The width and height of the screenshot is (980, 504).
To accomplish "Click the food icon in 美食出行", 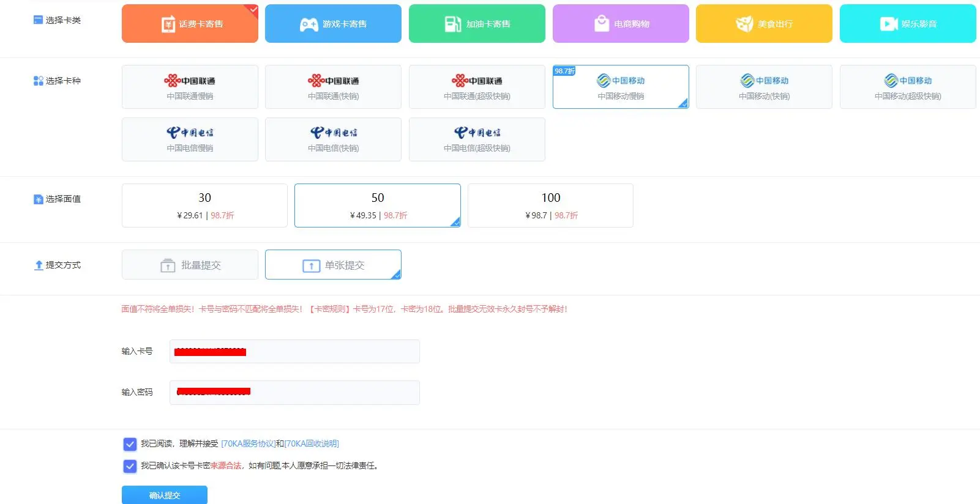I will [x=744, y=24].
